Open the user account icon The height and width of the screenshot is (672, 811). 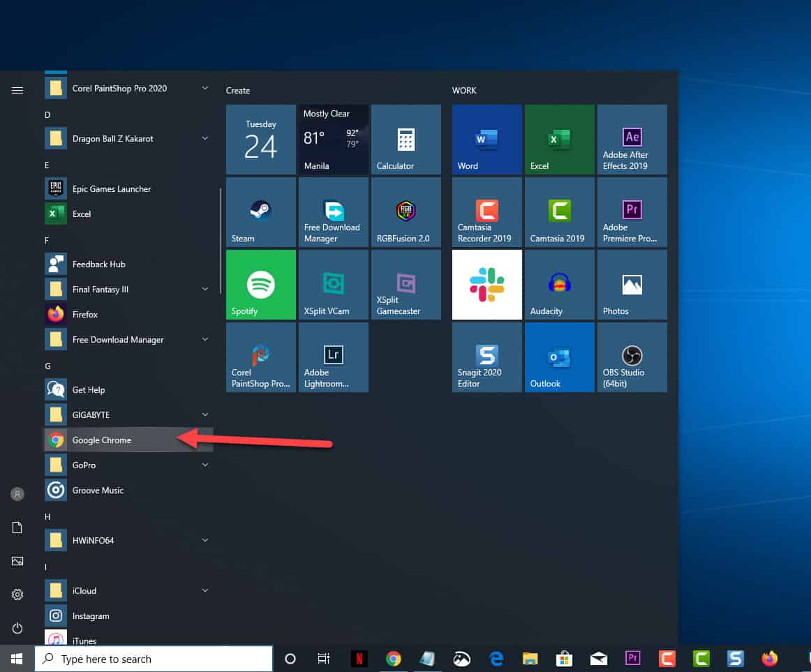(x=17, y=494)
